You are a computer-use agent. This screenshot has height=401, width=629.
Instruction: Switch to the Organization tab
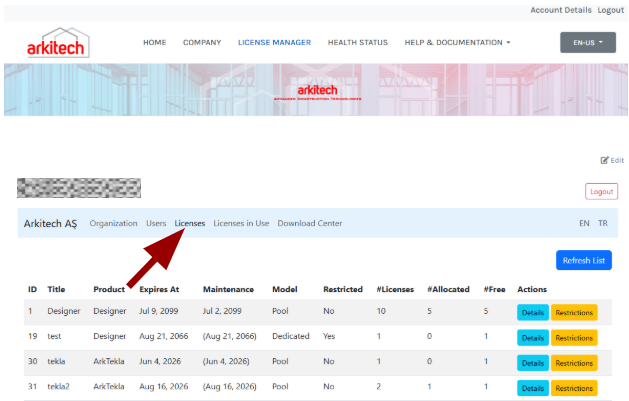coord(114,223)
